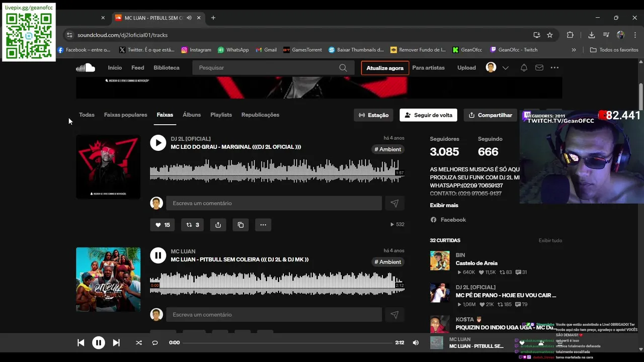Like the MARGINAL track with heart button

(x=162, y=225)
